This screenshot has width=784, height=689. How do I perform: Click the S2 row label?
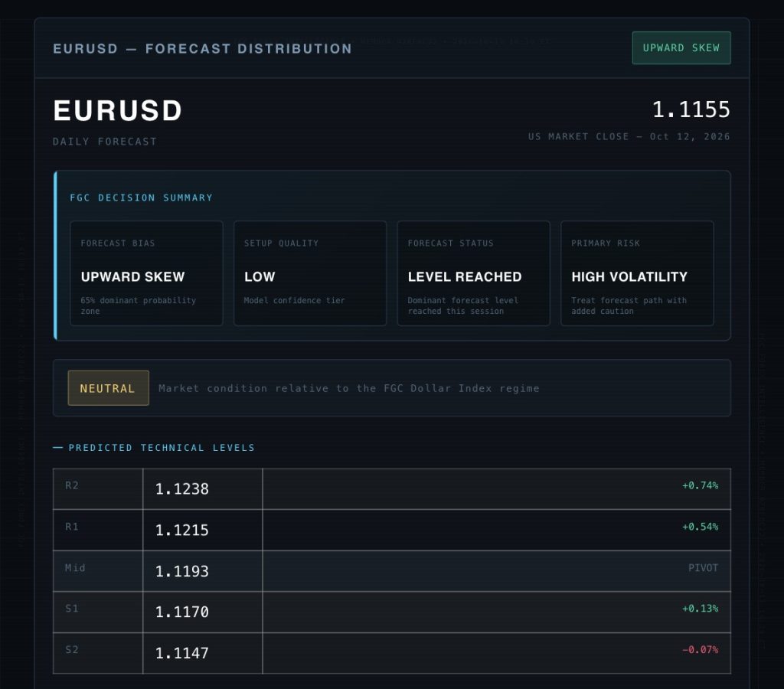pos(72,649)
